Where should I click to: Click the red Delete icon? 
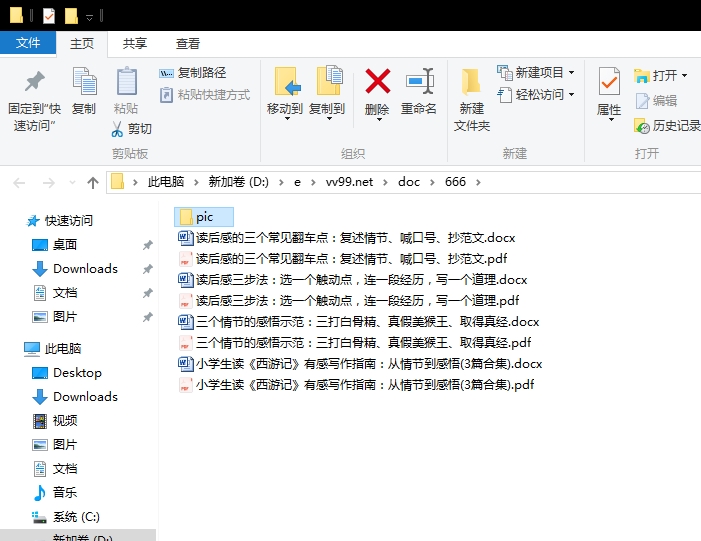click(377, 81)
